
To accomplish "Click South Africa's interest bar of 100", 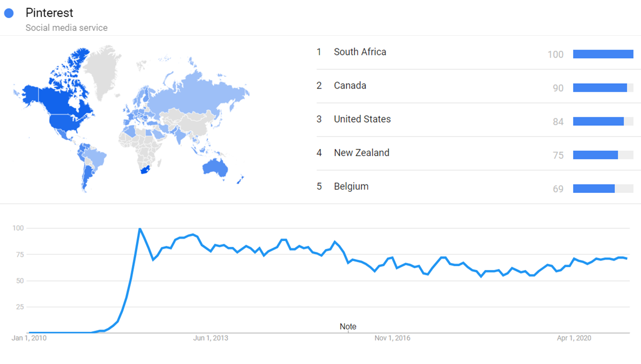I will (603, 54).
